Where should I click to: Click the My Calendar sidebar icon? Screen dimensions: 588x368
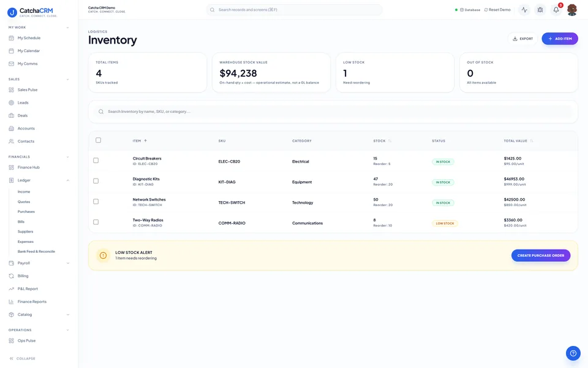tap(11, 51)
